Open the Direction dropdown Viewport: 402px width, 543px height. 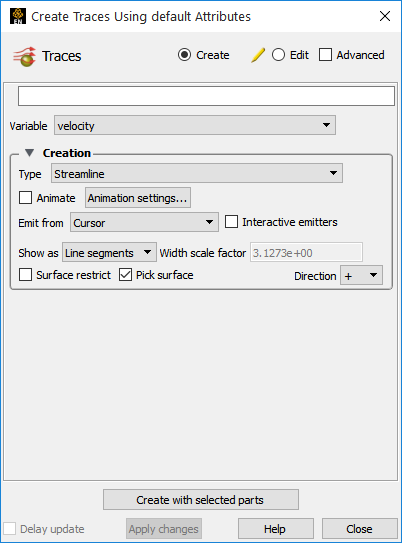point(361,275)
